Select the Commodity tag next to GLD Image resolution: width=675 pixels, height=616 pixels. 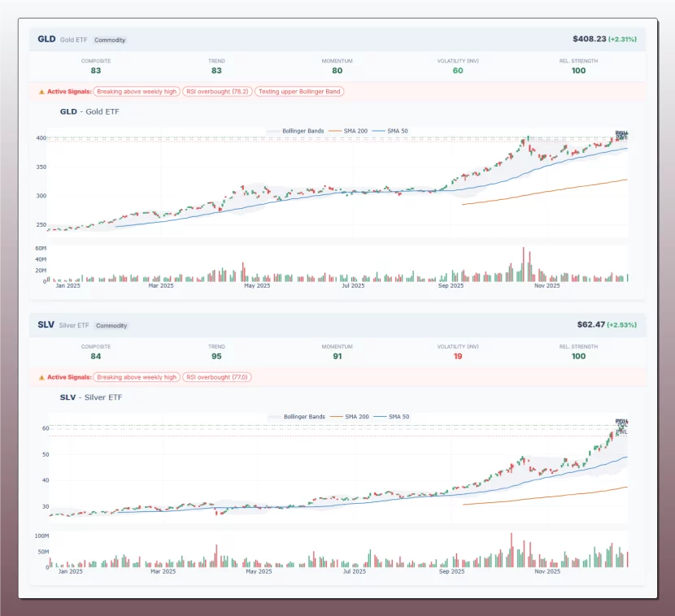tap(110, 40)
